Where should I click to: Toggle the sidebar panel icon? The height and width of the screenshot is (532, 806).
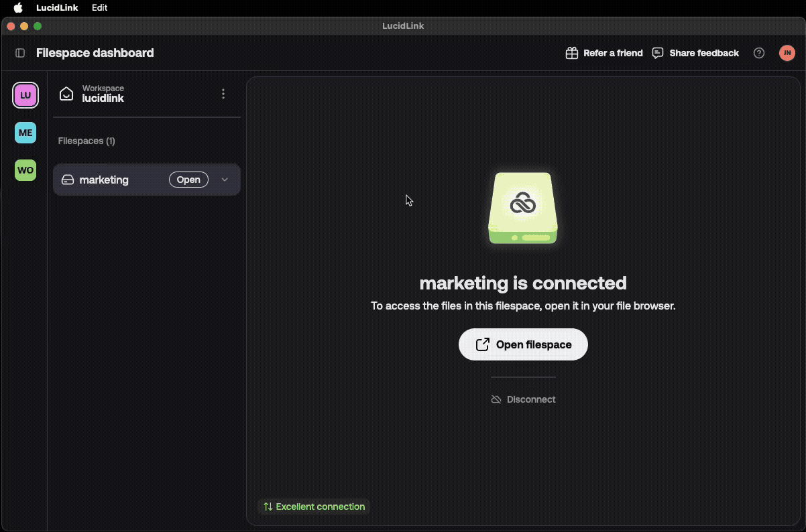click(x=20, y=53)
